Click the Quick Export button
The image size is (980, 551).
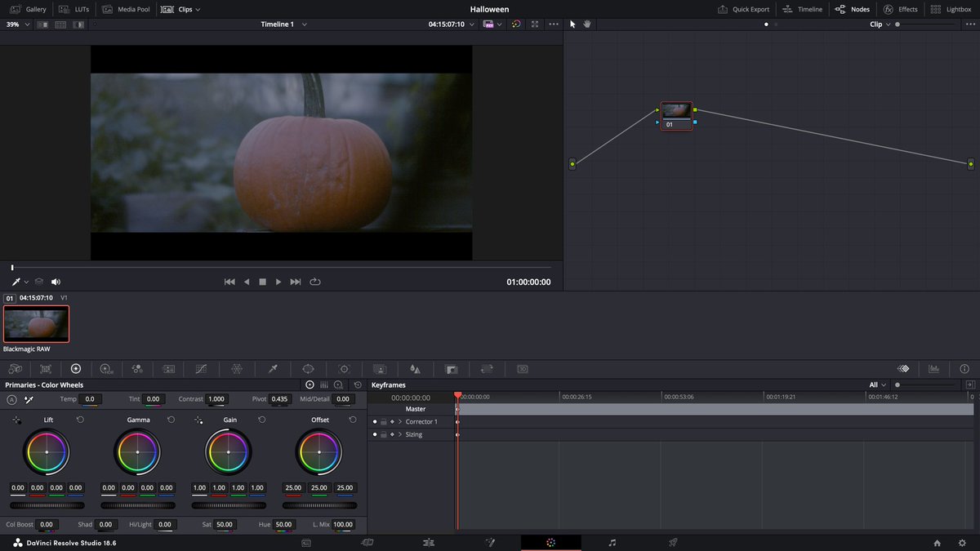coord(744,9)
